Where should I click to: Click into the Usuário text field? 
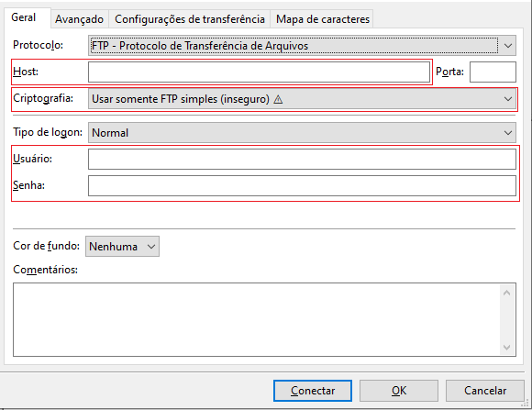tap(302, 160)
